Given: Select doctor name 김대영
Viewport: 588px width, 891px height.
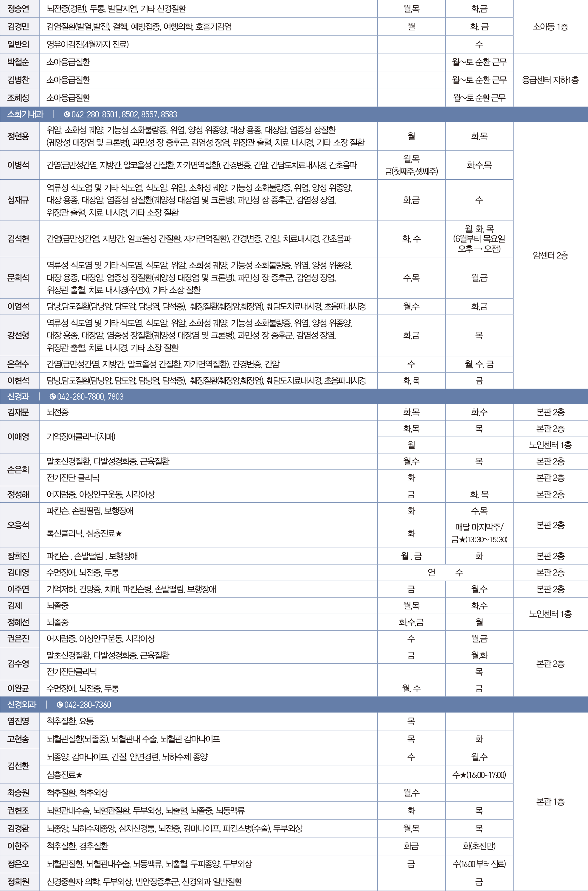Looking at the screenshot, I should click(x=18, y=573).
